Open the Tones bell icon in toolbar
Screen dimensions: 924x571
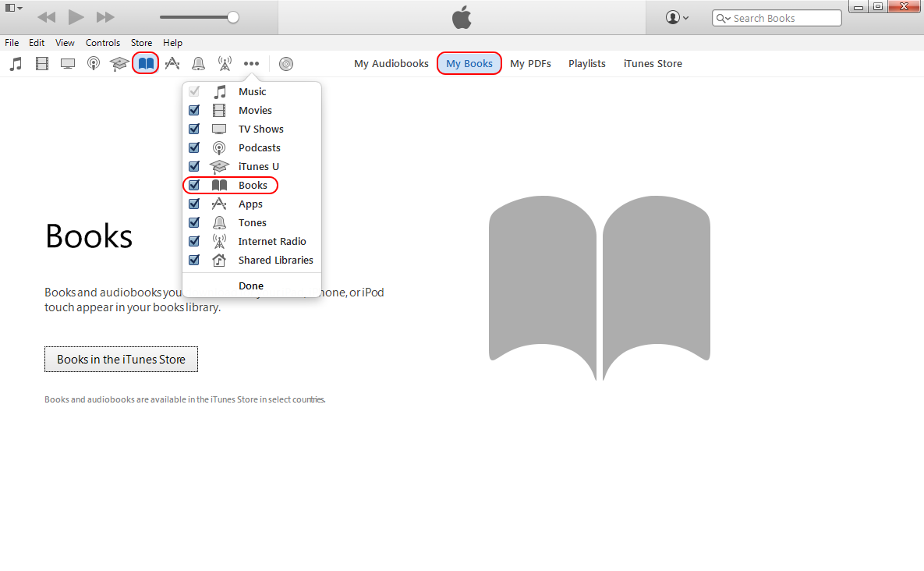(x=199, y=64)
